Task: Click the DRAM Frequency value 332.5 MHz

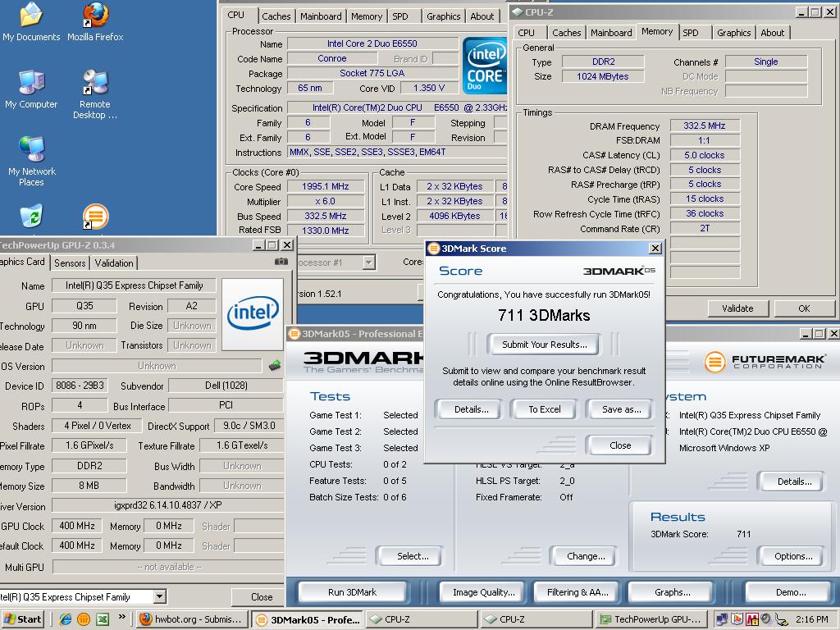Action: [x=705, y=126]
